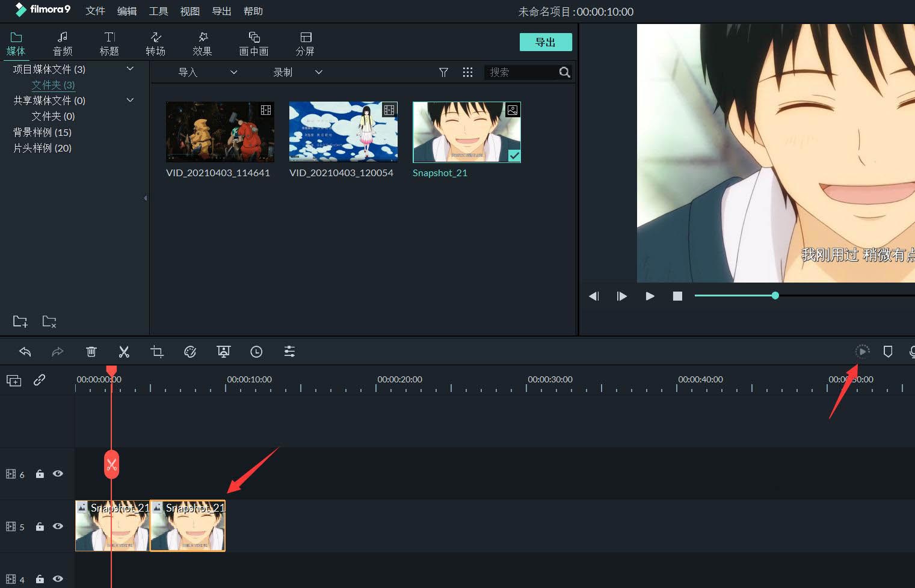Add a marker using the flag icon

coord(889,351)
